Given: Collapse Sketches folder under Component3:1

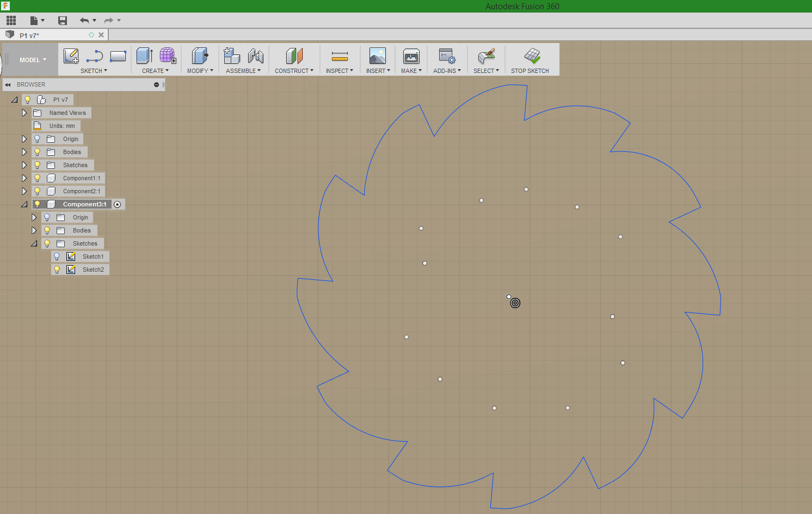Looking at the screenshot, I should coord(34,243).
